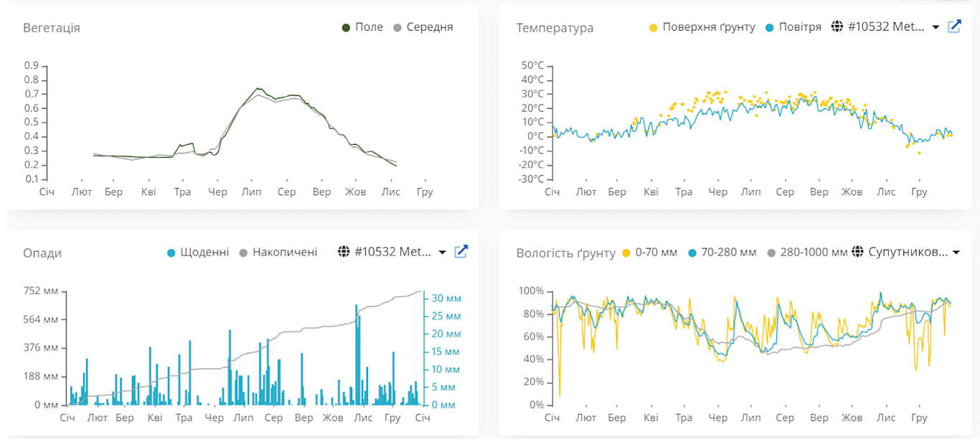Expand the station dropdown arrow in Температура panel
The width and height of the screenshot is (980, 444).
tap(936, 27)
